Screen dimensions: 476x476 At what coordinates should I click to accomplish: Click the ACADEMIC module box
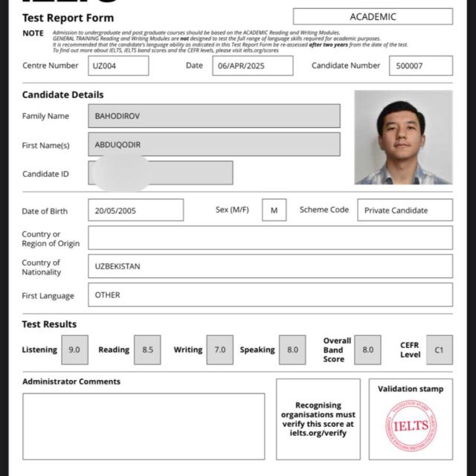373,16
